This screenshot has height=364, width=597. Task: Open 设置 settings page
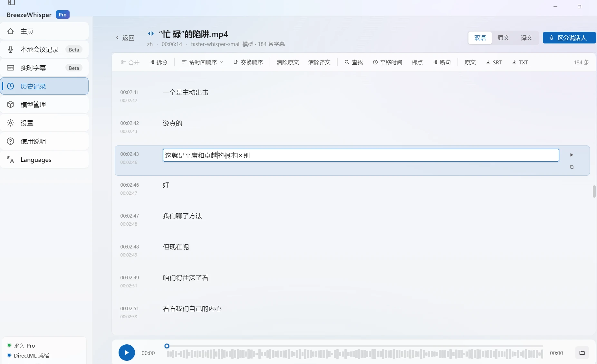pyautogui.click(x=44, y=123)
